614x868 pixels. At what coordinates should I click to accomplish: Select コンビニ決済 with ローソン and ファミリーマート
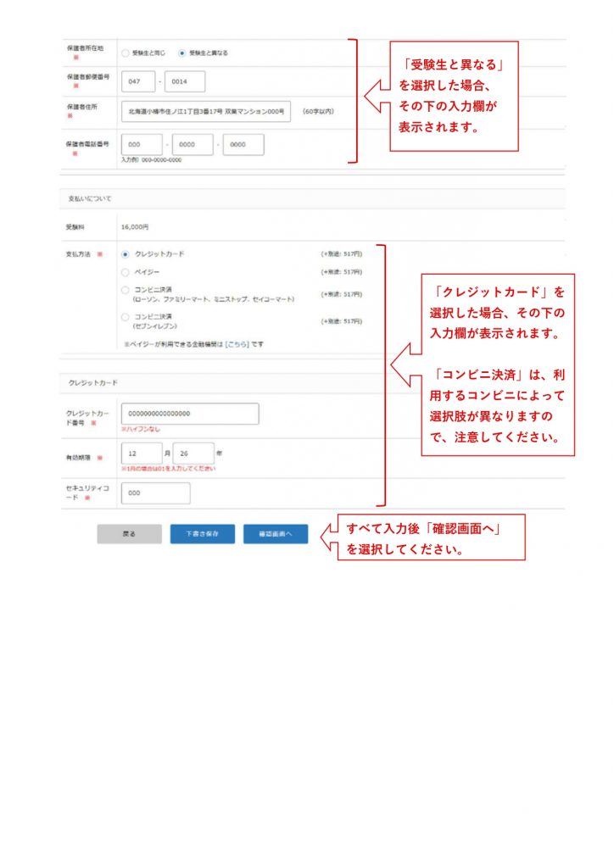pos(126,291)
